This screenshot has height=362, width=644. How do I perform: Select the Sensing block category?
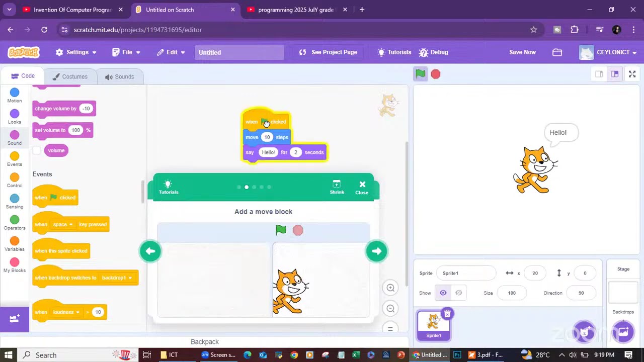pyautogui.click(x=15, y=201)
